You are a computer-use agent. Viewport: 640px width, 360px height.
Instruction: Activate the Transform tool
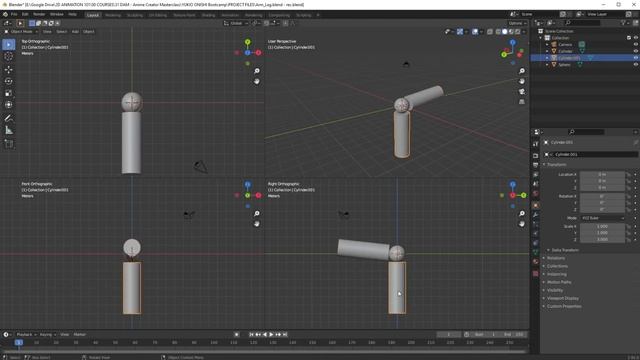pos(9,105)
